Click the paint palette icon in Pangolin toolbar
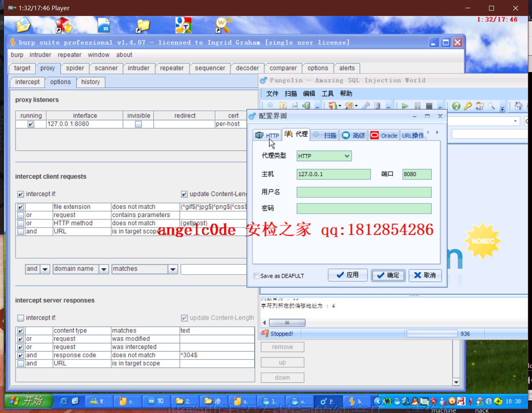This screenshot has width=532, height=413. 349,106
